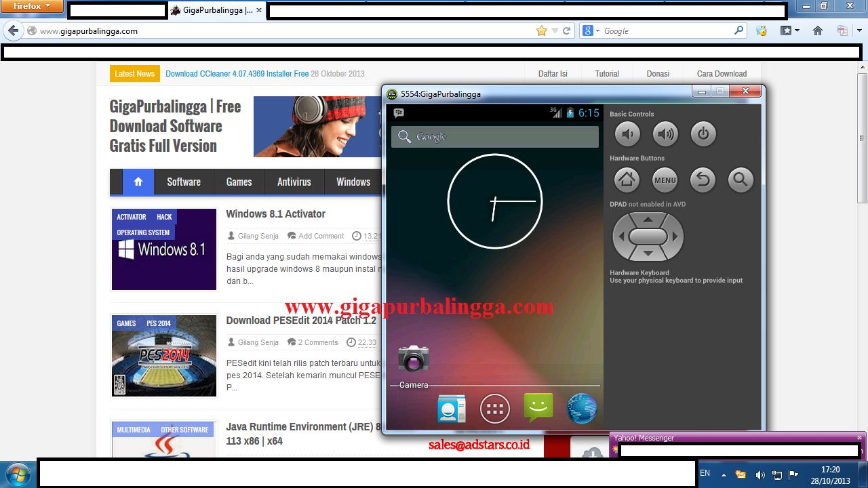Click the GigaPurbalingga site title

(x=176, y=126)
